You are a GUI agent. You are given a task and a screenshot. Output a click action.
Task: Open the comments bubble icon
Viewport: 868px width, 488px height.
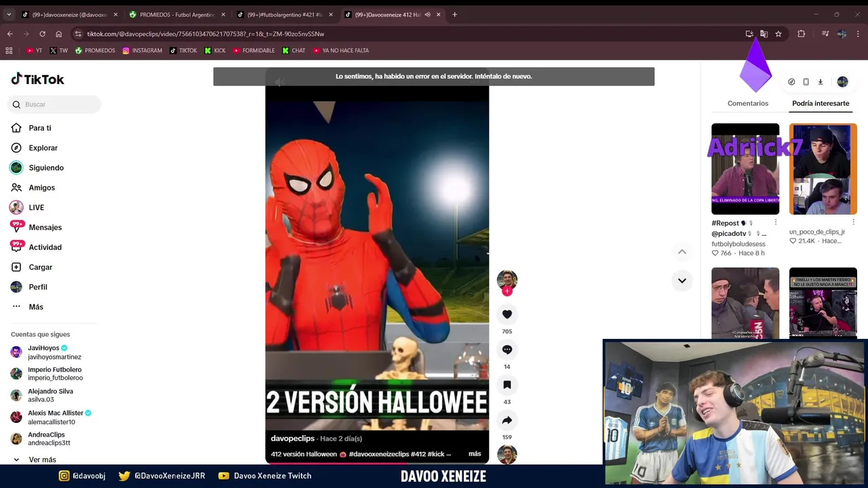[507, 350]
